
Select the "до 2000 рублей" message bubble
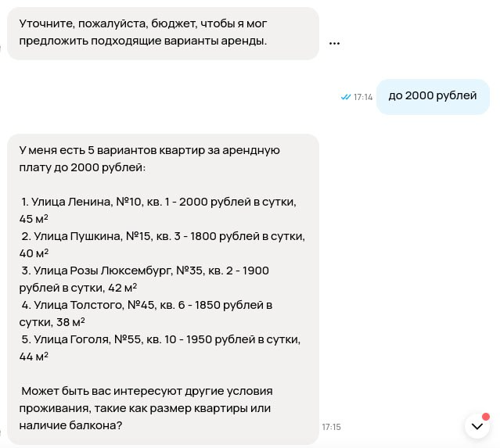(x=432, y=96)
